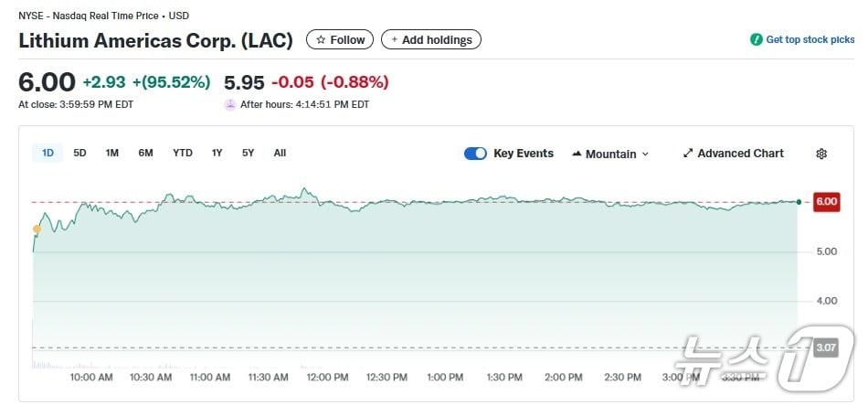Click the red 6.00 price label
Viewport: 868px width, 405px height.
826,202
